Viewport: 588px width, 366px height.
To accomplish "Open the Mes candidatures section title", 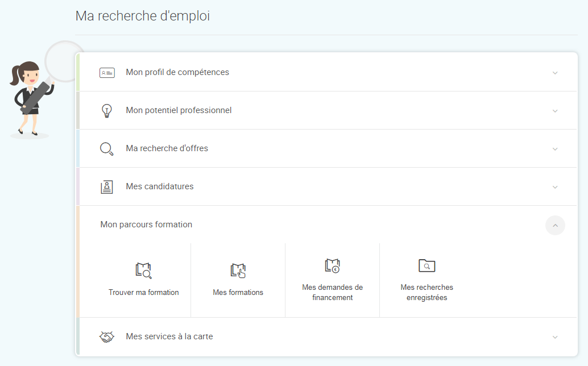I will tap(160, 186).
